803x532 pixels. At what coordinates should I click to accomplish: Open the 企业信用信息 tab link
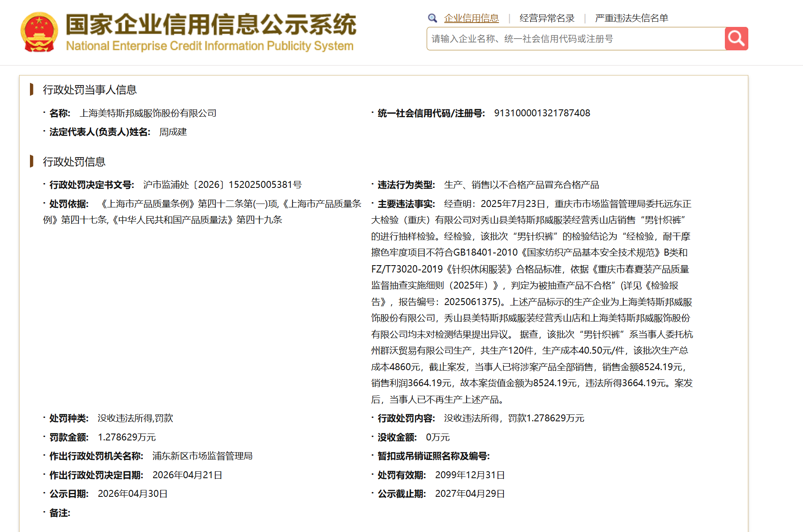coord(471,18)
